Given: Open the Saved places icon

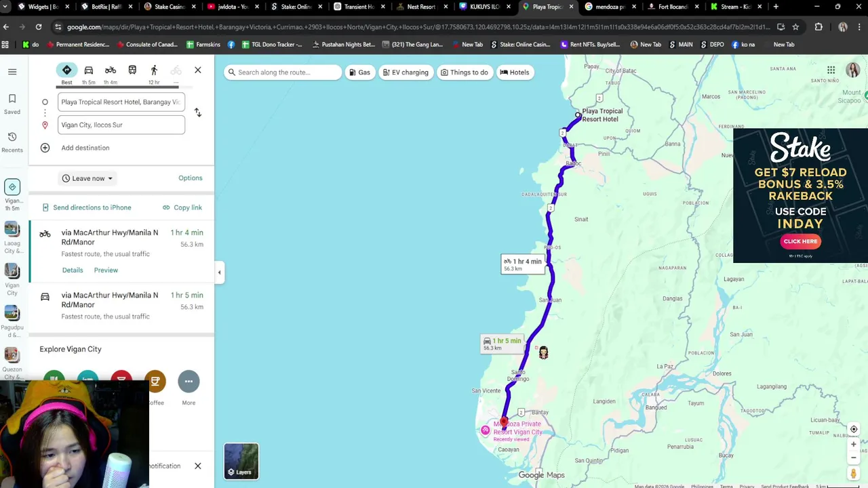Looking at the screenshot, I should tap(12, 104).
